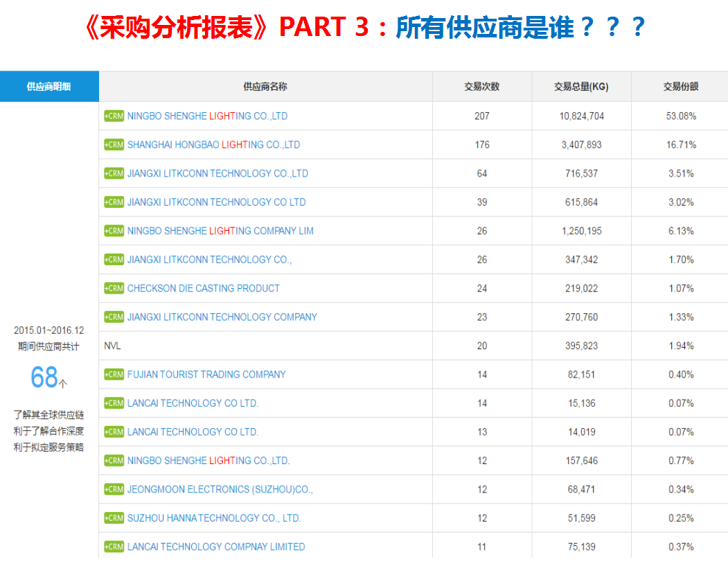
Task: Select the NVL supplier entry
Action: point(112,346)
